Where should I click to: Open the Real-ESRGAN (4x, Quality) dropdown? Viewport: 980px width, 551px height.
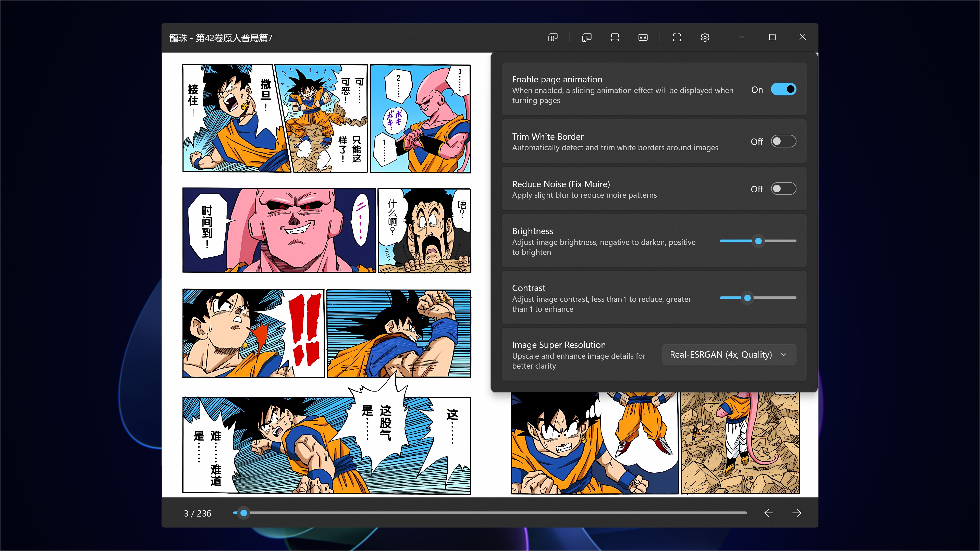(729, 354)
